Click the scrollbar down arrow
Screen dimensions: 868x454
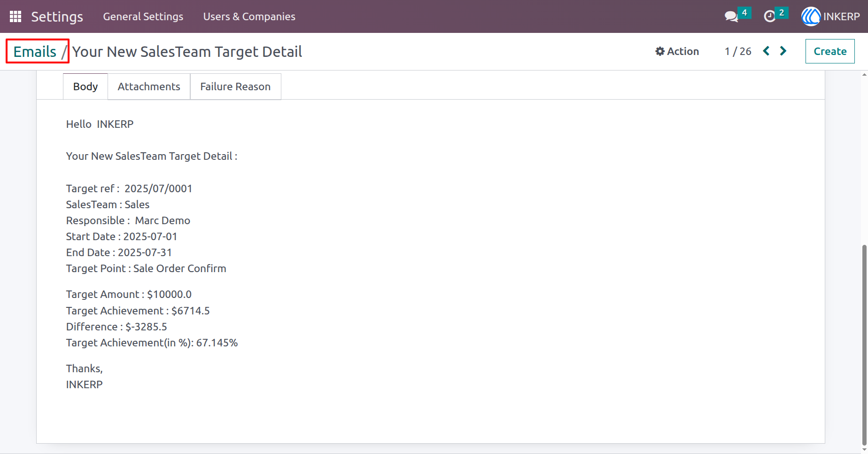click(x=864, y=450)
